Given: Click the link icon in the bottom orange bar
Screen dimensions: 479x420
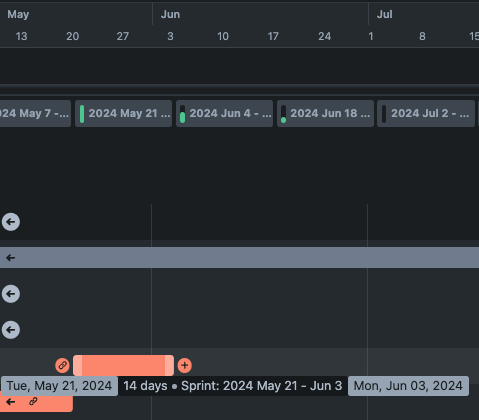Looking at the screenshot, I should (33, 402).
